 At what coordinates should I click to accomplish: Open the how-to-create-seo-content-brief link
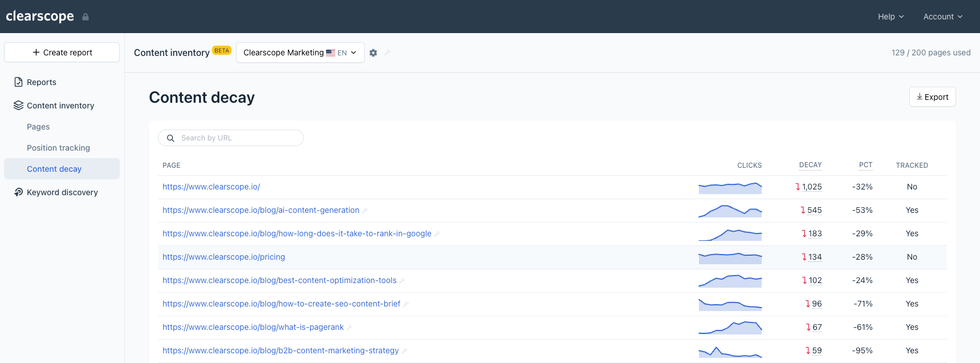(282, 304)
